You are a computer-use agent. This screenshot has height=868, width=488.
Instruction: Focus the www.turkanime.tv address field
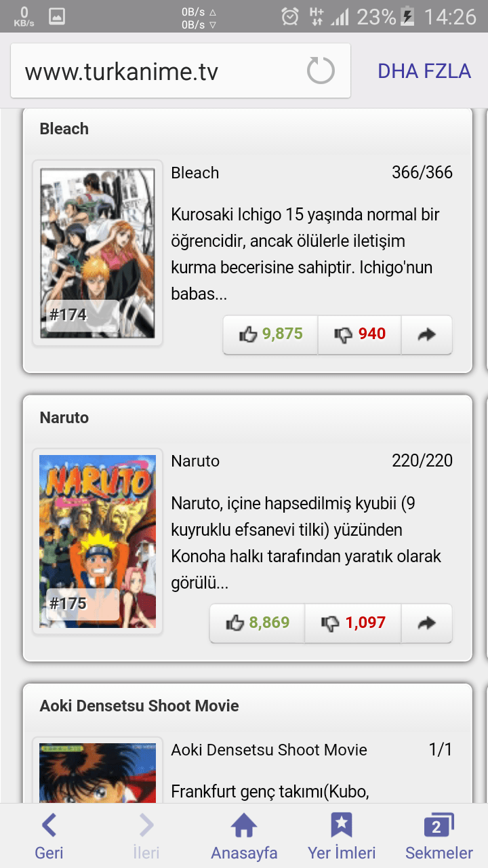180,71
